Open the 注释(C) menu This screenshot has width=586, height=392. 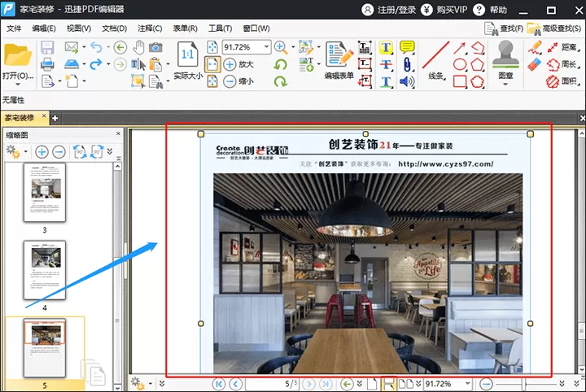coord(150,28)
